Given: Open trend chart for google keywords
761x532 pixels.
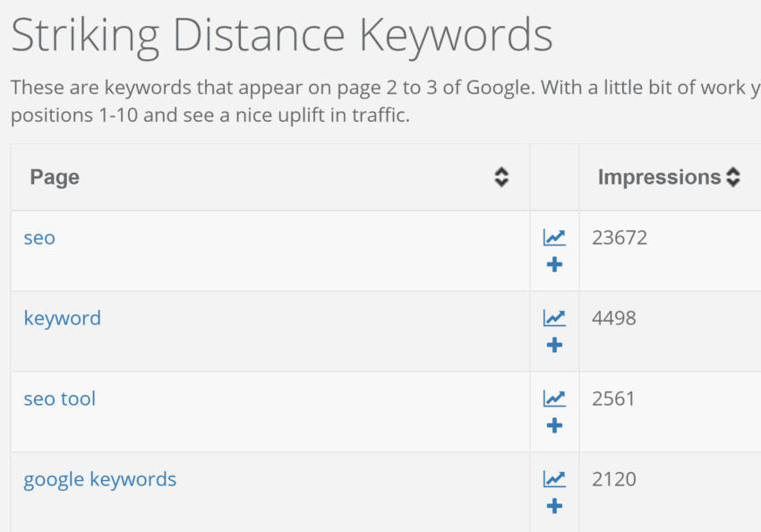Looking at the screenshot, I should click(554, 479).
